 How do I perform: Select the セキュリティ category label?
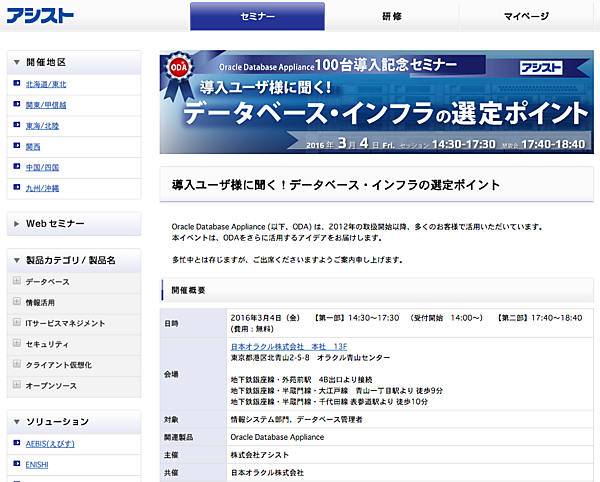pyautogui.click(x=47, y=344)
